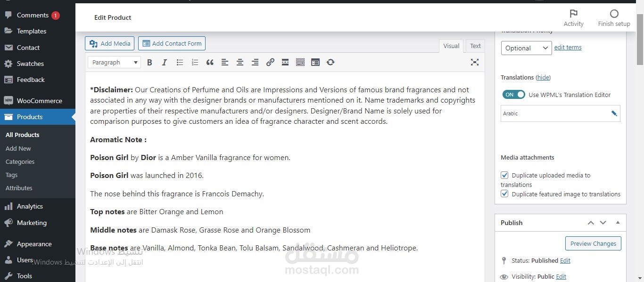Click the table-like icon beside keyboard icon

315,62
